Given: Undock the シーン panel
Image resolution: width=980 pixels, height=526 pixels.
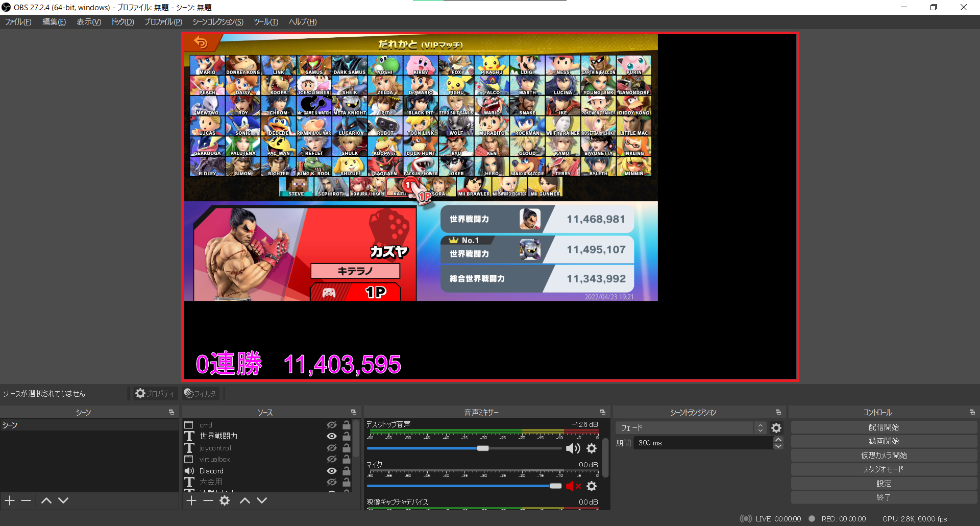Looking at the screenshot, I should 171,412.
